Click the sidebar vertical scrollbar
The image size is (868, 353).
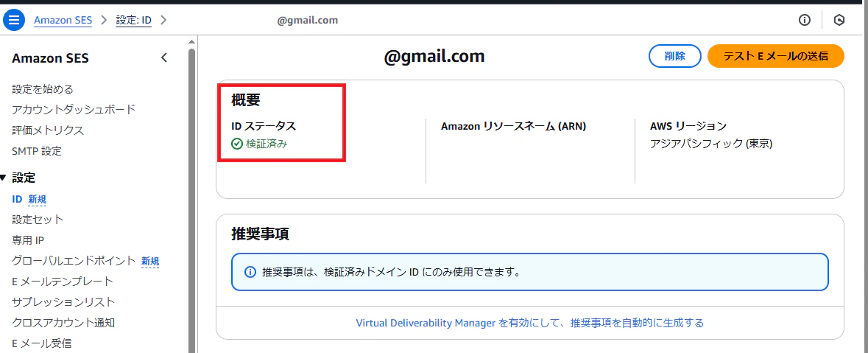click(x=191, y=200)
